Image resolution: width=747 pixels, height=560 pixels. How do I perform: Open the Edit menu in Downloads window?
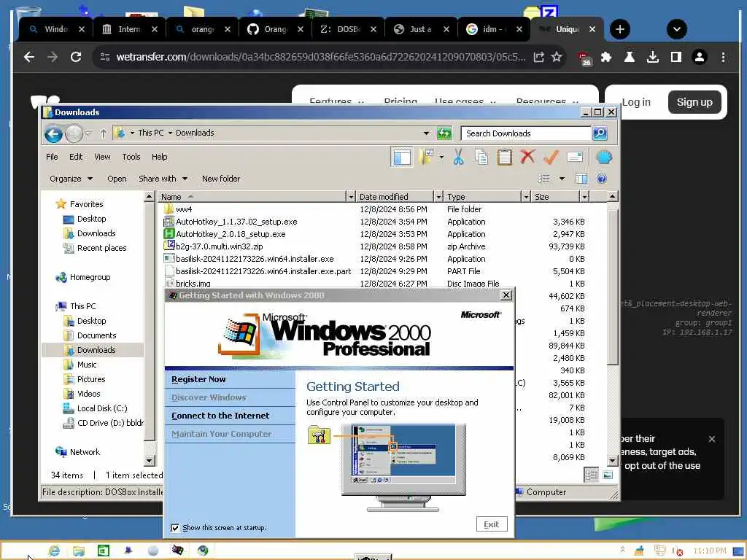[x=76, y=157]
